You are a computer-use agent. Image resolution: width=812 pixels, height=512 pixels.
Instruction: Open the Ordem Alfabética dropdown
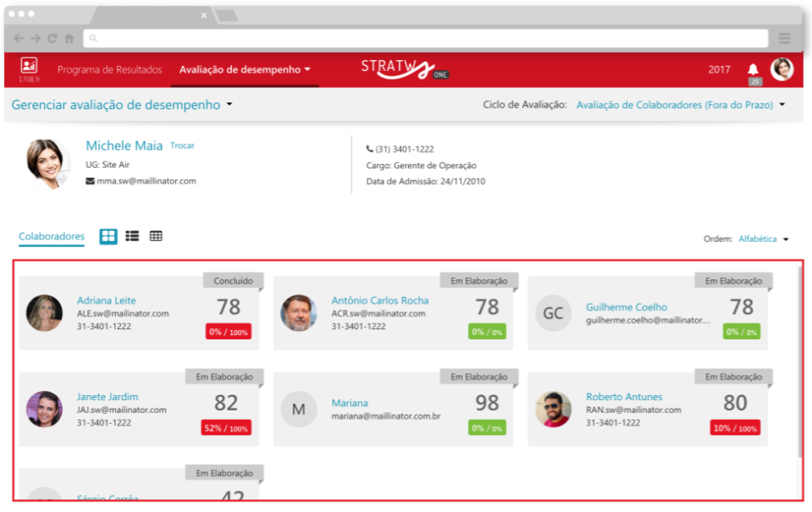point(763,239)
